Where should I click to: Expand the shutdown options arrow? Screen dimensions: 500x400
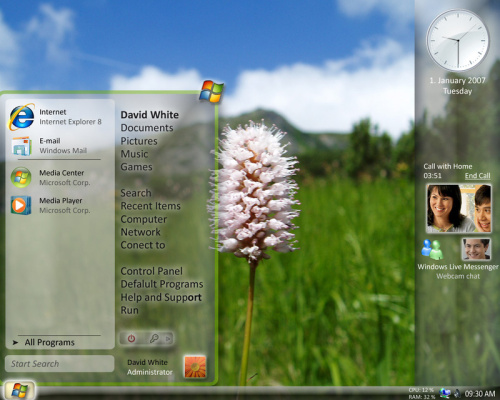pyautogui.click(x=168, y=339)
